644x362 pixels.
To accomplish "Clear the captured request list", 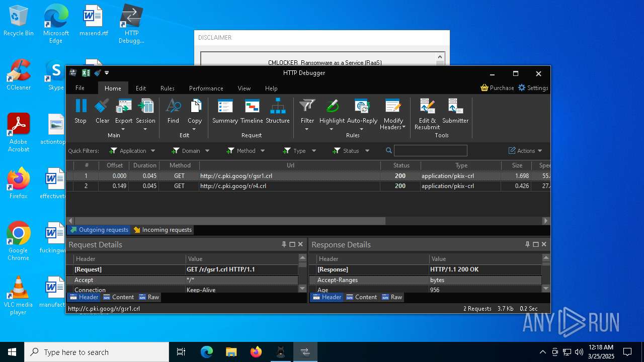I will pyautogui.click(x=102, y=111).
